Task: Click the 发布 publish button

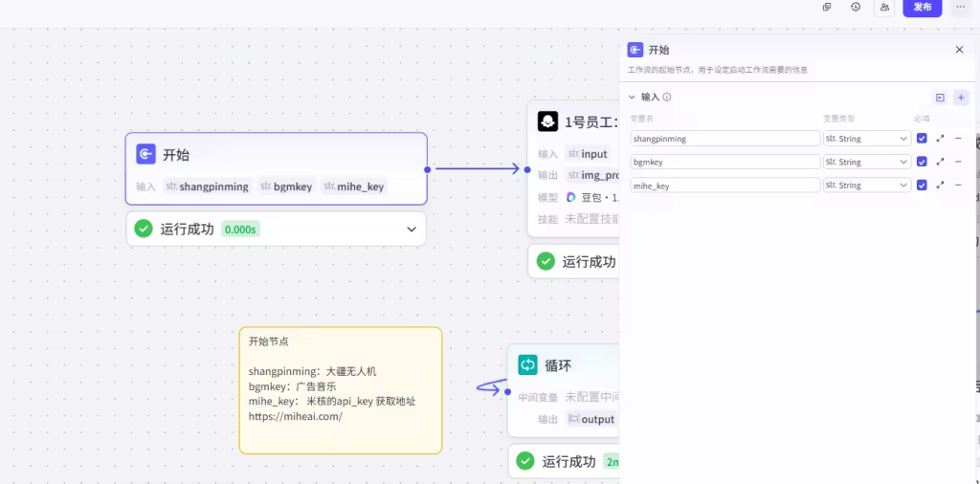Action: [x=923, y=7]
